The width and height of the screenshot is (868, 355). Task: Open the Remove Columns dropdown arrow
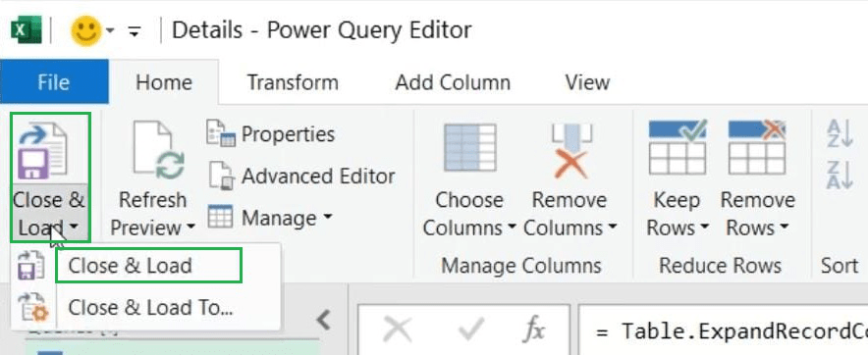pos(613,227)
